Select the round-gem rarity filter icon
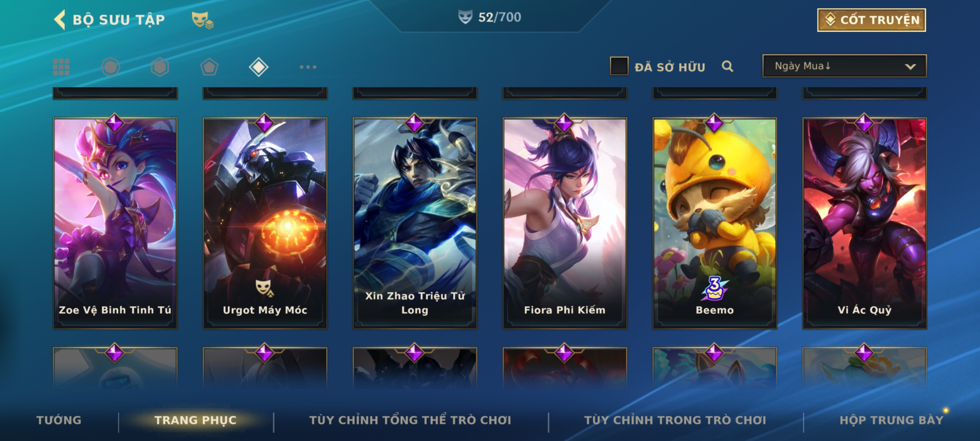980x441 pixels. (x=111, y=67)
